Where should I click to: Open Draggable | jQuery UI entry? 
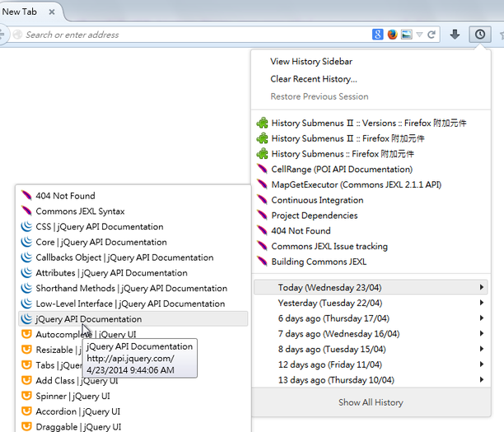(78, 427)
